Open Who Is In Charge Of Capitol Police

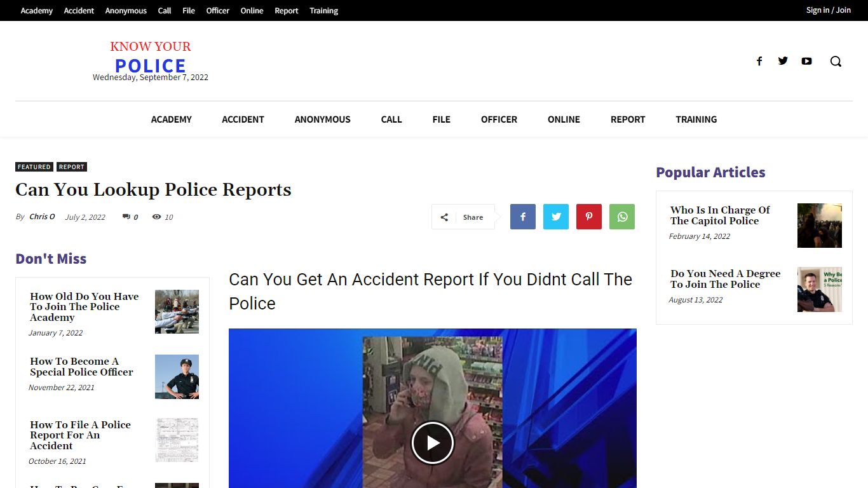point(720,215)
